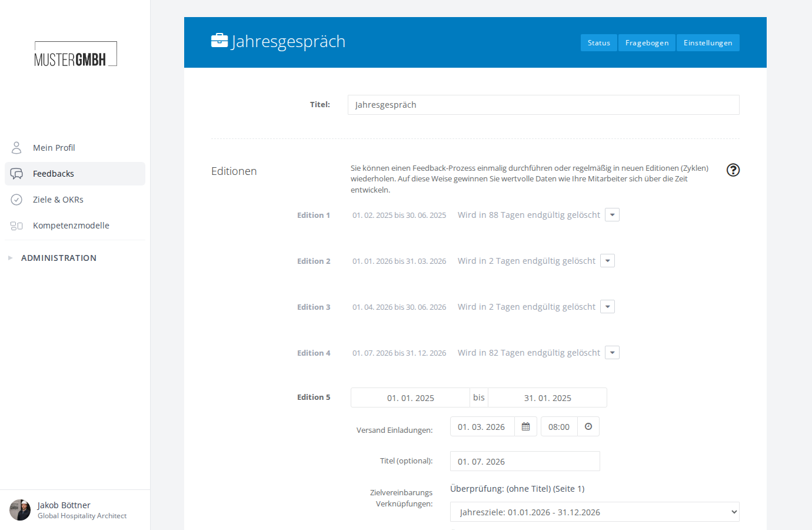
Task: Click Edition 5 start date field 01. 01. 2025
Action: (x=410, y=397)
